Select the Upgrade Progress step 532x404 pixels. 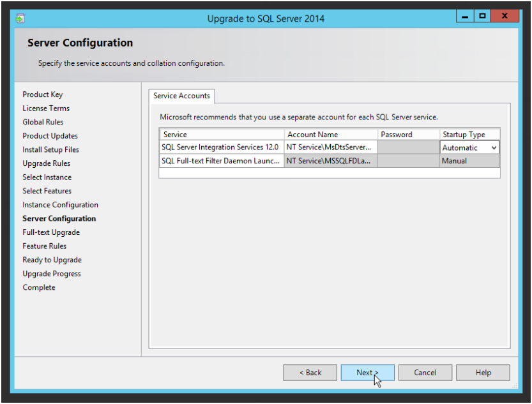[52, 274]
